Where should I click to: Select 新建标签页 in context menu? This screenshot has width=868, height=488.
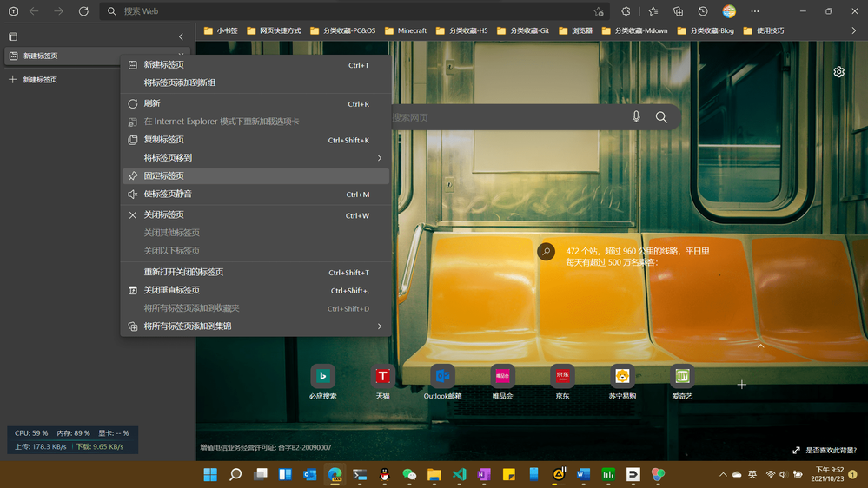[x=255, y=65]
